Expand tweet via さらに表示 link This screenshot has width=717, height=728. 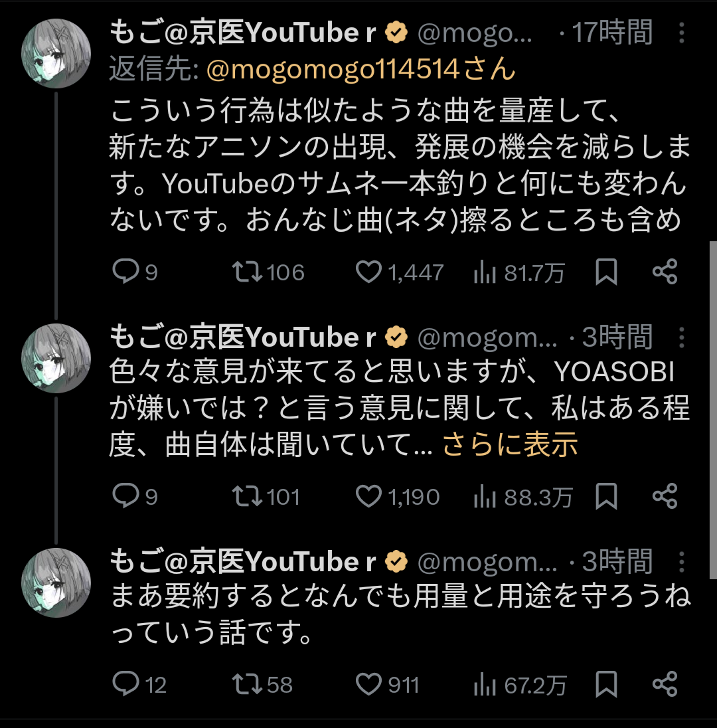tap(510, 444)
